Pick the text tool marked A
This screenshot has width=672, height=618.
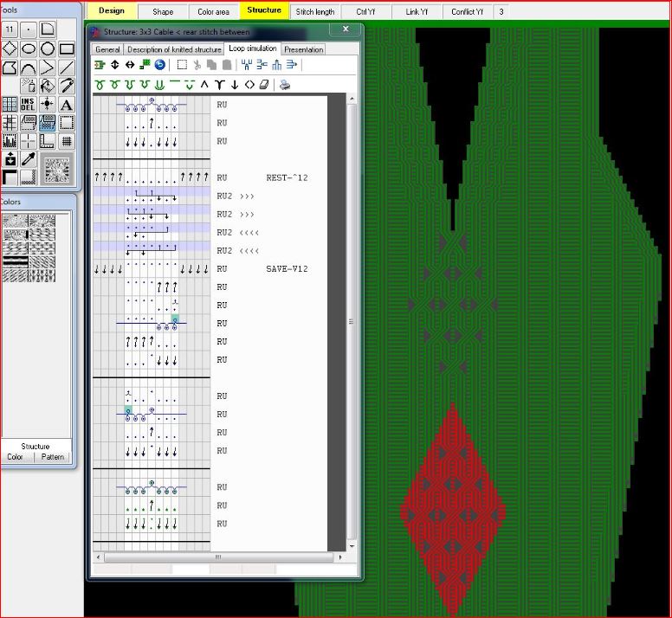pyautogui.click(x=67, y=105)
